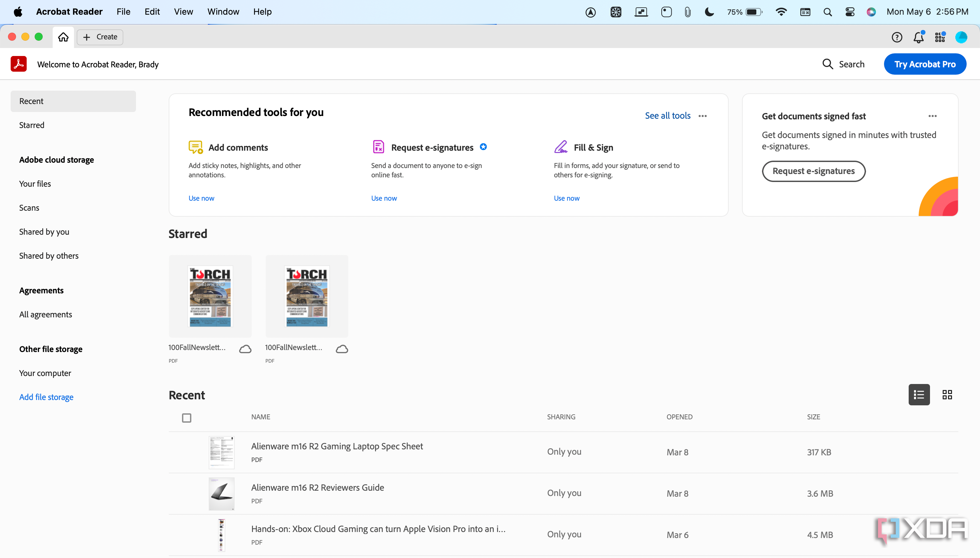Click the Create plus button

tap(100, 37)
